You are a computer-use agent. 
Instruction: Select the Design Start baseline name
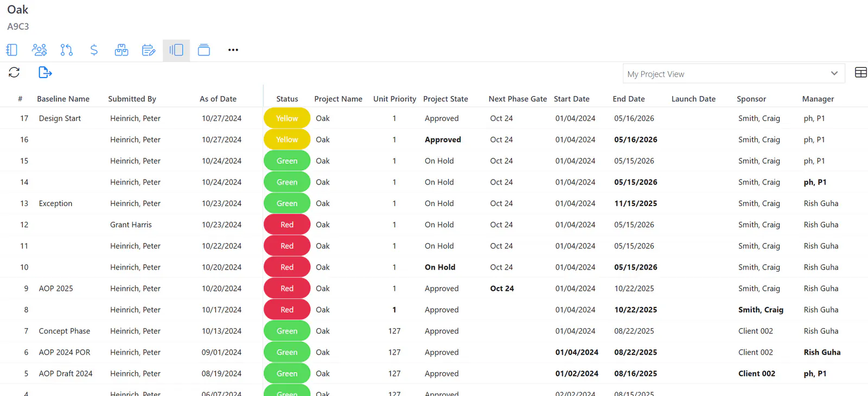(60, 118)
